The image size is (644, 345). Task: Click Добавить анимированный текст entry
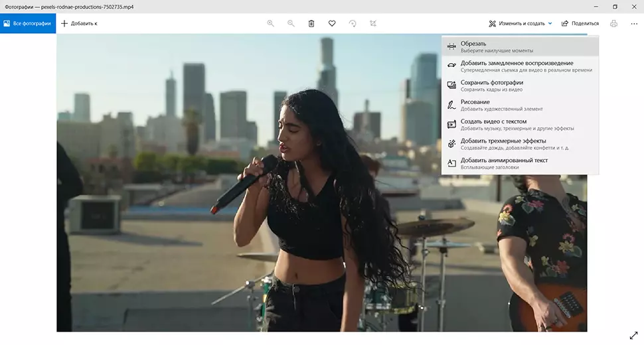coord(520,163)
